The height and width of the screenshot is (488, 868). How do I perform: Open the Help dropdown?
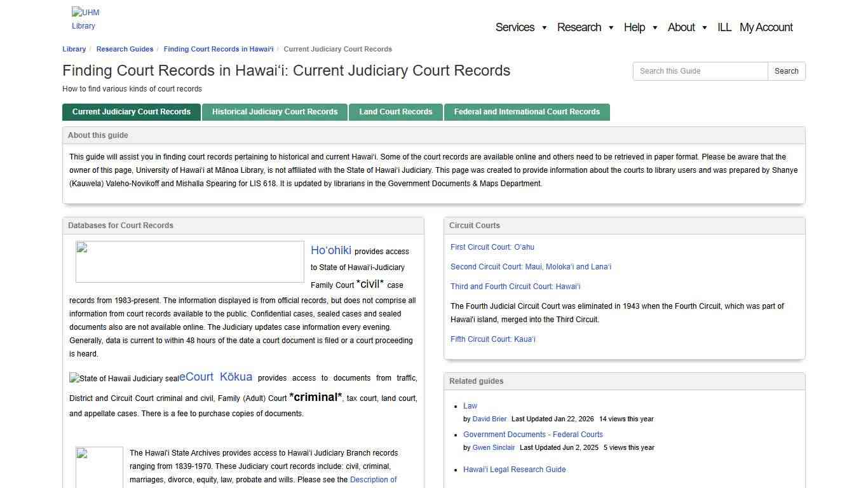click(634, 27)
